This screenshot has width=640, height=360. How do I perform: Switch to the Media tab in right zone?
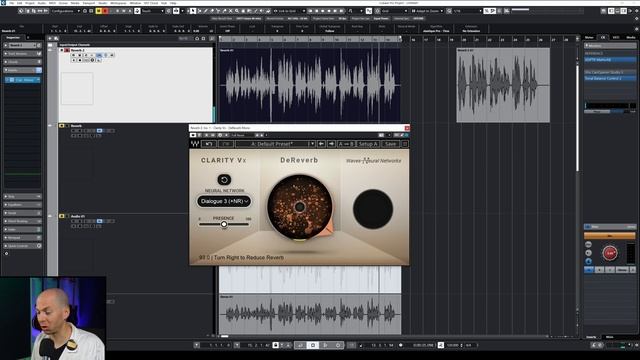[x=631, y=37]
